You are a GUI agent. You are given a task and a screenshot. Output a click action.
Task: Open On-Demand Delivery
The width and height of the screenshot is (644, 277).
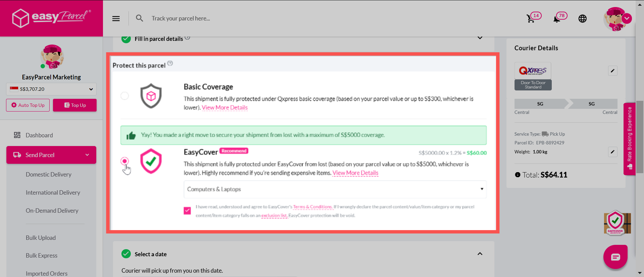pos(52,211)
